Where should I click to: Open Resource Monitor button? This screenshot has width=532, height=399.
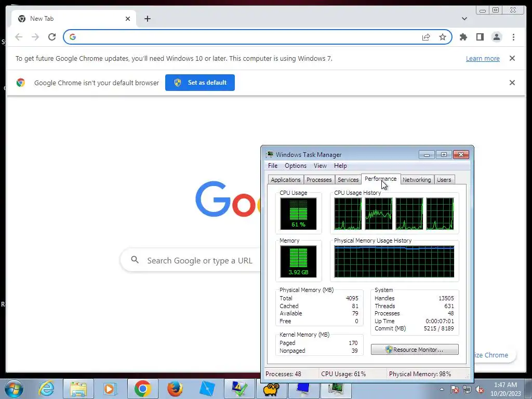(415, 350)
